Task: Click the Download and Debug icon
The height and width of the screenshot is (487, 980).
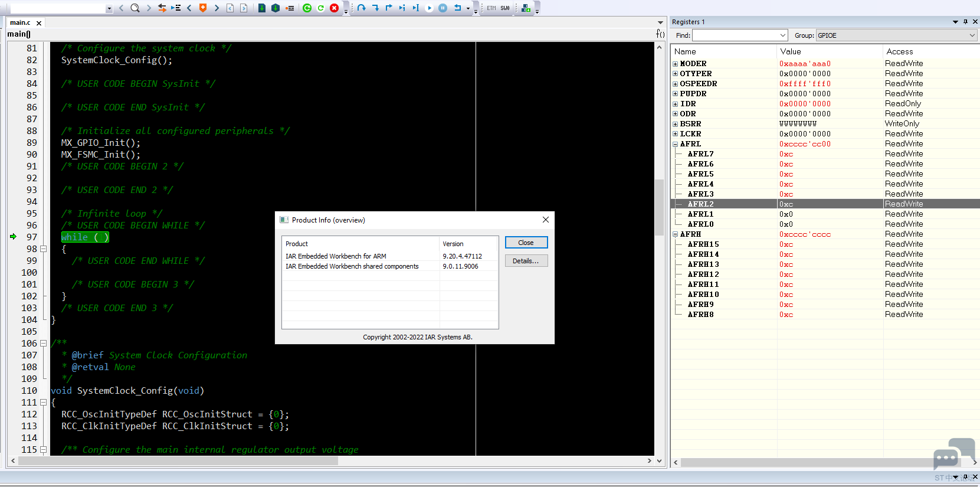Action: tap(262, 8)
